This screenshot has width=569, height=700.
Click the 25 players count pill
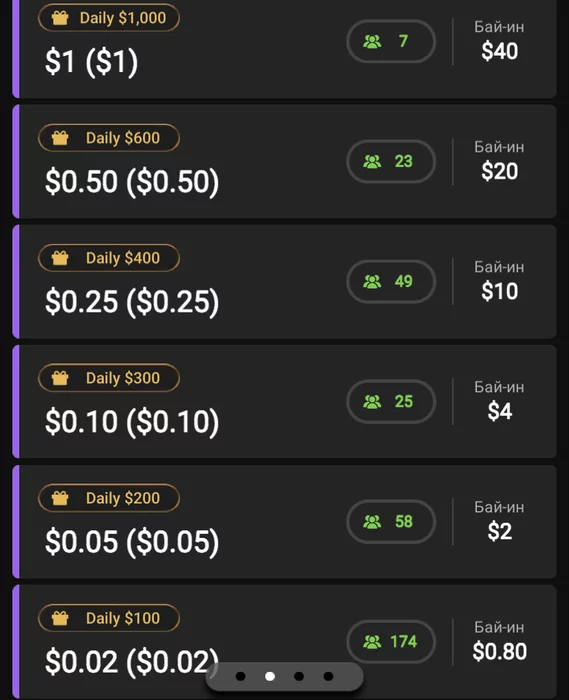click(x=391, y=402)
